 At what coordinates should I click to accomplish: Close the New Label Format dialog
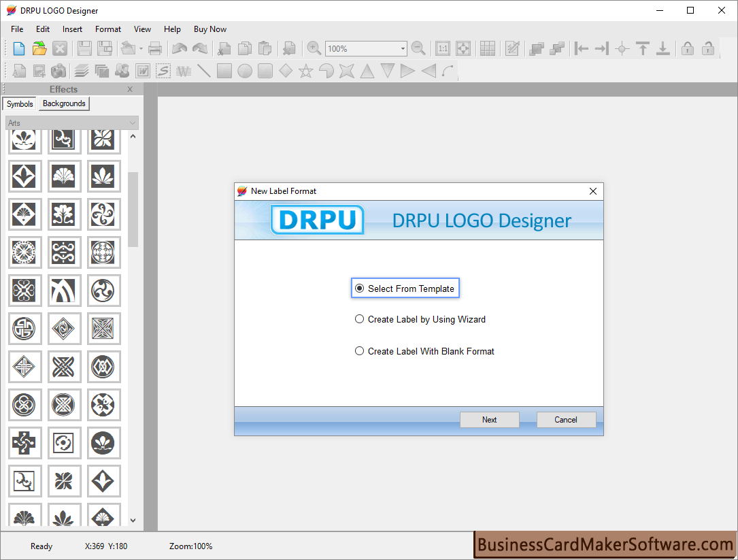tap(593, 191)
